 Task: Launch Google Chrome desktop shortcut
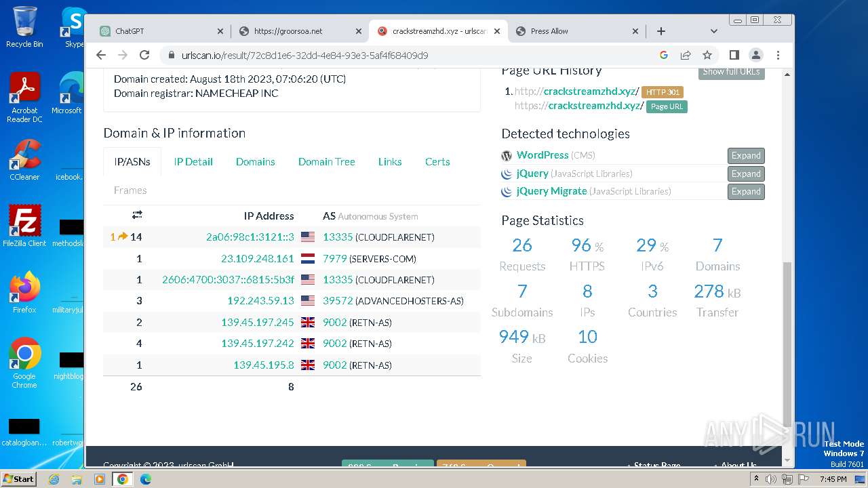(24, 363)
